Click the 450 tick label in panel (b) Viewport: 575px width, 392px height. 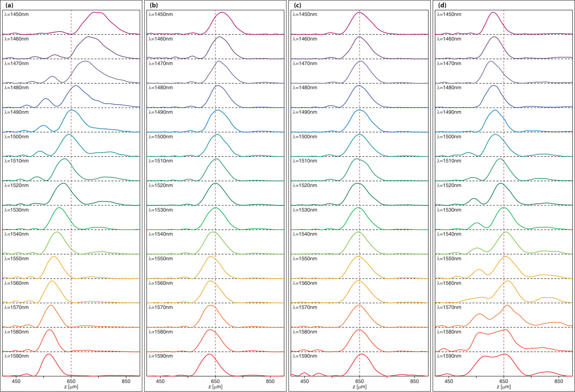[x=161, y=381]
